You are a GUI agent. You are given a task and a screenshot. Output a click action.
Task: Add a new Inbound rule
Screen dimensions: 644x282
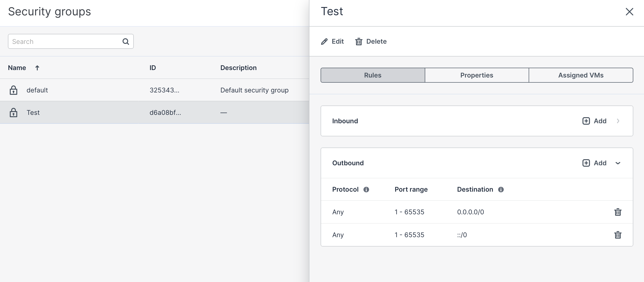pyautogui.click(x=594, y=121)
